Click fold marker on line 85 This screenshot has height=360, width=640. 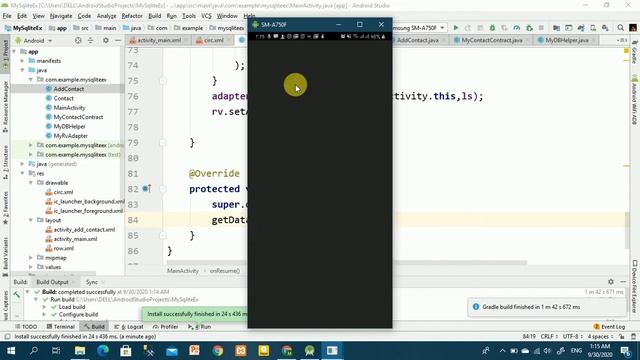pos(162,236)
